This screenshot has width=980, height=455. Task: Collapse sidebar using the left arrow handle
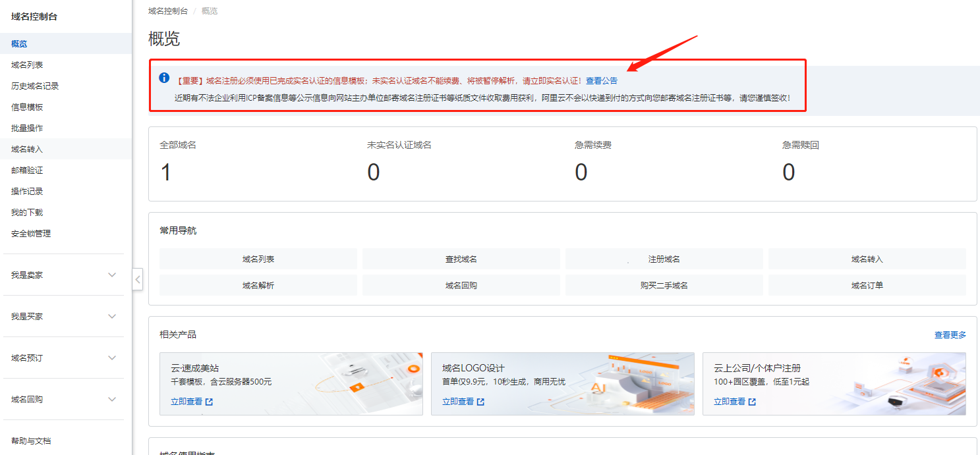click(x=137, y=279)
